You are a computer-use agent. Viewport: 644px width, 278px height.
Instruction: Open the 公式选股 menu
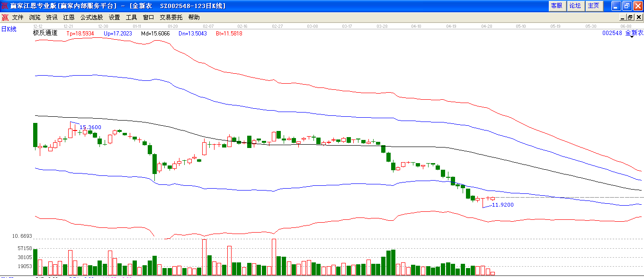(91, 17)
